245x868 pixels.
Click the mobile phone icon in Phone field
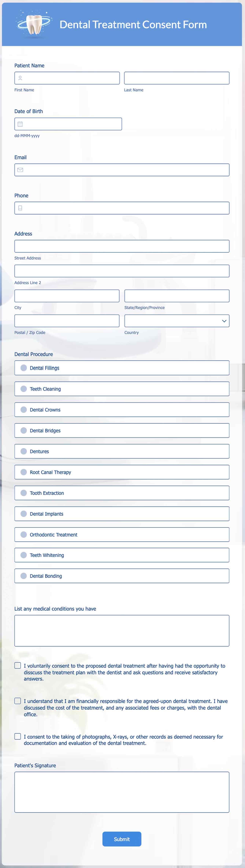[20, 208]
